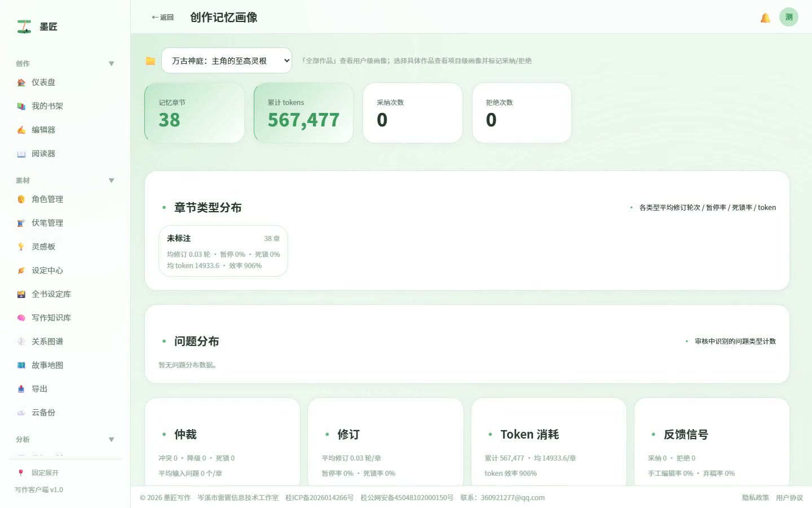Viewport: 812px width, 508px height.
Task: Click the 章节类型分布 heading
Action: [208, 208]
